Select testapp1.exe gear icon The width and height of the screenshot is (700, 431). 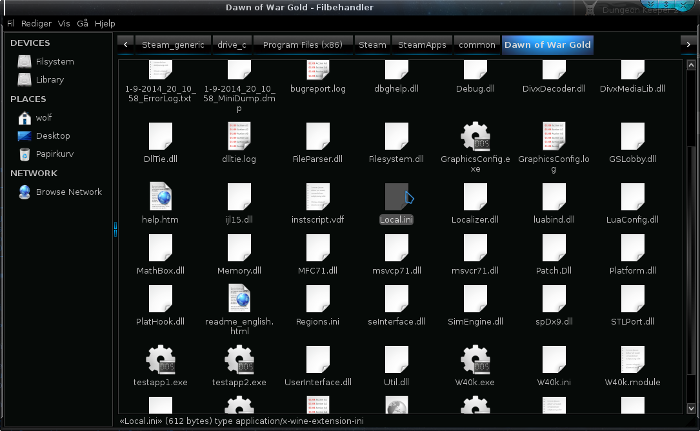pyautogui.click(x=160, y=359)
